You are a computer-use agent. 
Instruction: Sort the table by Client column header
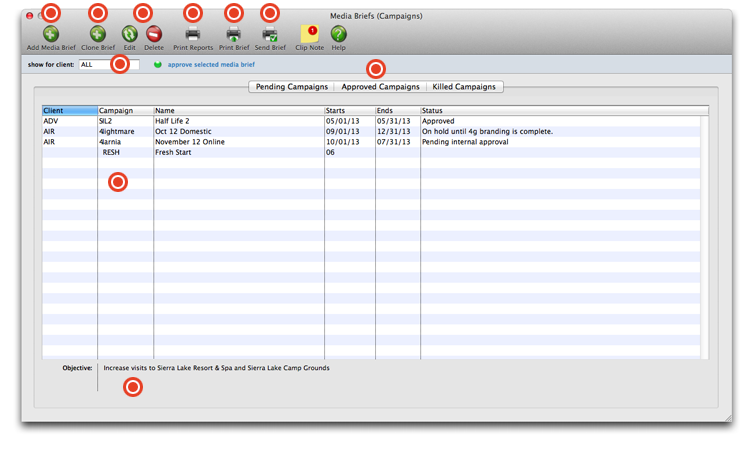tap(69, 110)
